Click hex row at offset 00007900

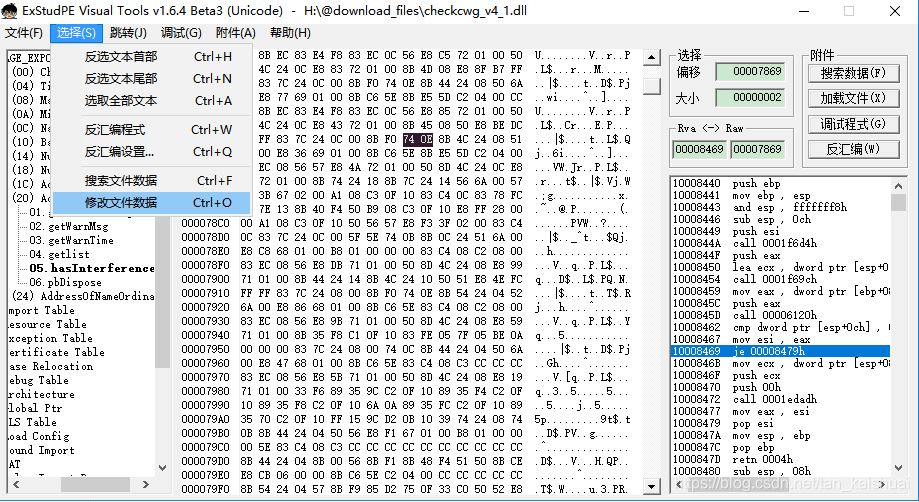[x=406, y=279]
